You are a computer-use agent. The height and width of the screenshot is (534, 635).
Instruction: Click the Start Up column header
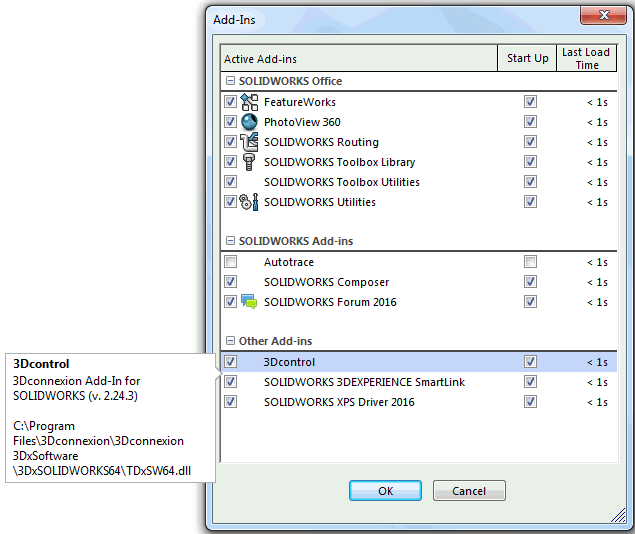click(527, 59)
